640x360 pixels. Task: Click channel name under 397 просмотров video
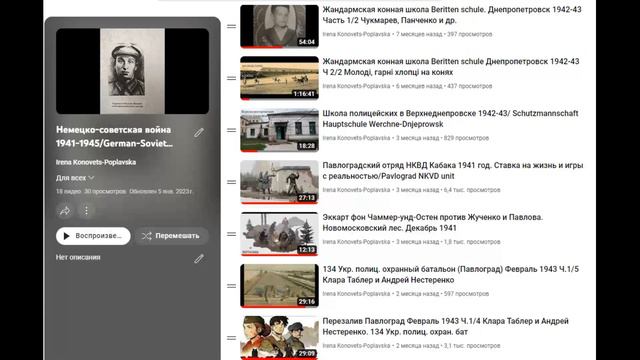[356, 34]
